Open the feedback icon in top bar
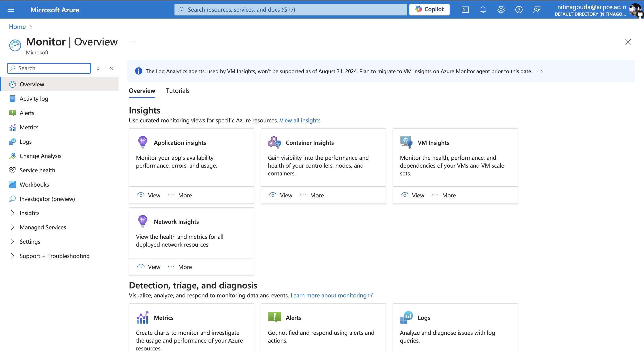The image size is (644, 352). coord(537,9)
